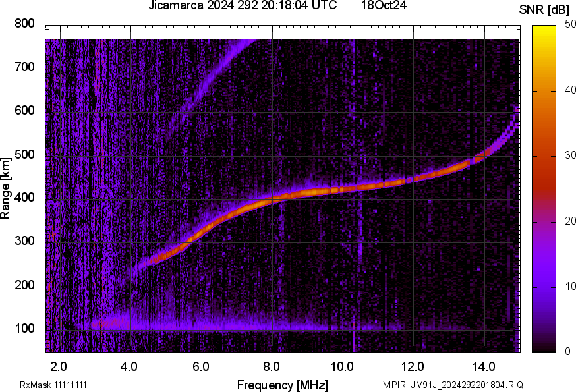The height and width of the screenshot is (392, 576).
Task: Click the 'SNR [dB]' colorbar label
Action: click(544, 10)
